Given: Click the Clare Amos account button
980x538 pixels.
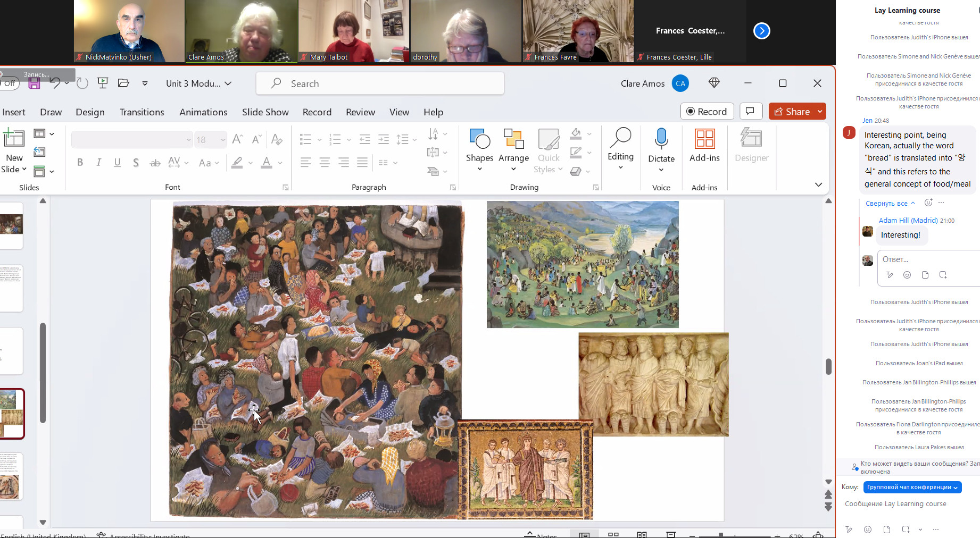Looking at the screenshot, I should pos(654,83).
